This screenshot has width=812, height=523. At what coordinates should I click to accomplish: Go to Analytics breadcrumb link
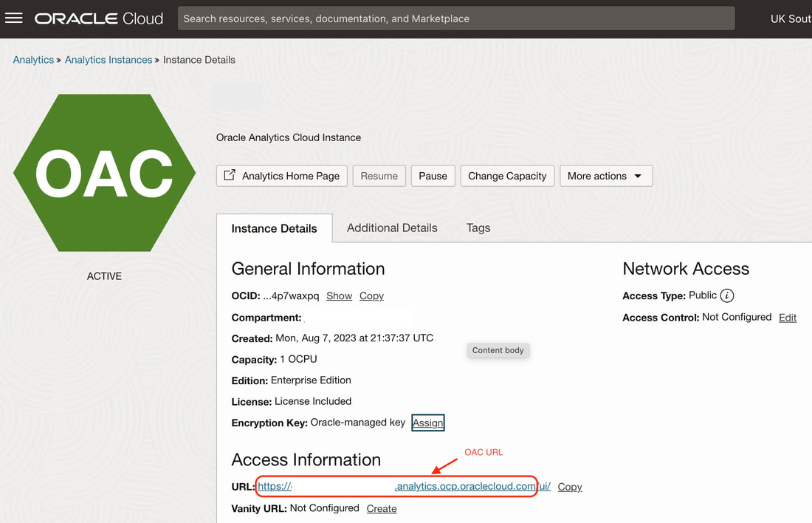pyautogui.click(x=33, y=60)
